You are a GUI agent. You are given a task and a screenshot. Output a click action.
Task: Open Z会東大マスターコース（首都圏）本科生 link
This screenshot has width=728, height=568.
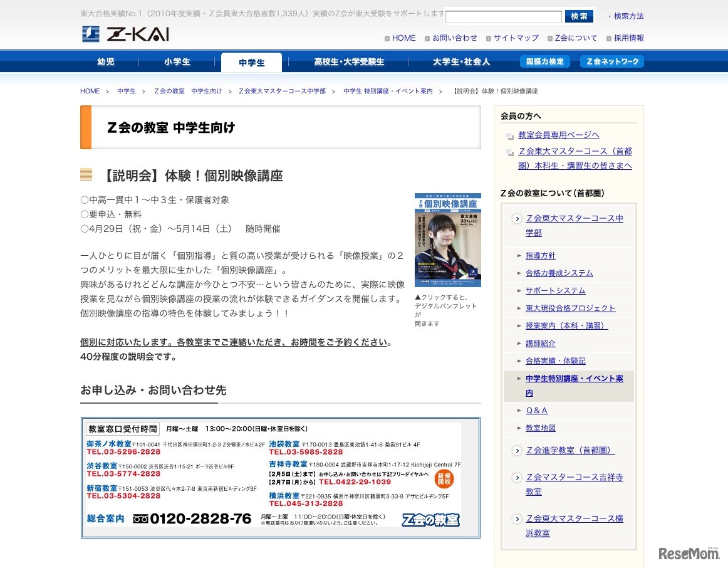pos(575,159)
